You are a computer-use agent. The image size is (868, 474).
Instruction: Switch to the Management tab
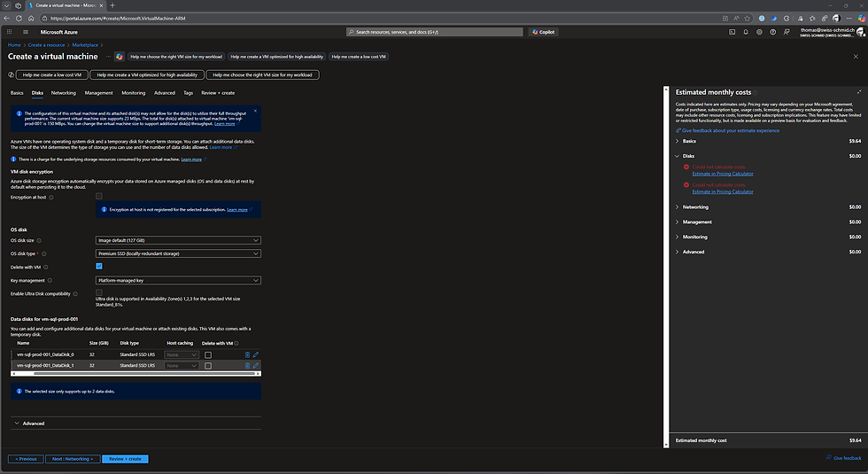click(98, 93)
